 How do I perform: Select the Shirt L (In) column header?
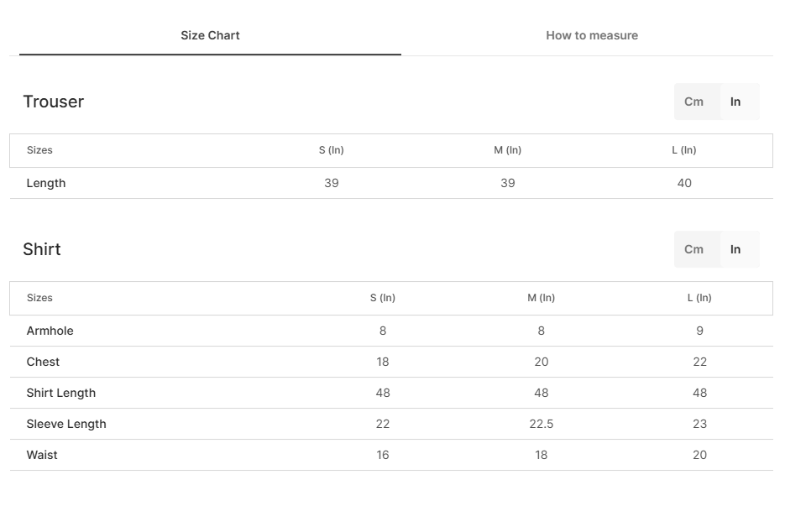click(699, 298)
